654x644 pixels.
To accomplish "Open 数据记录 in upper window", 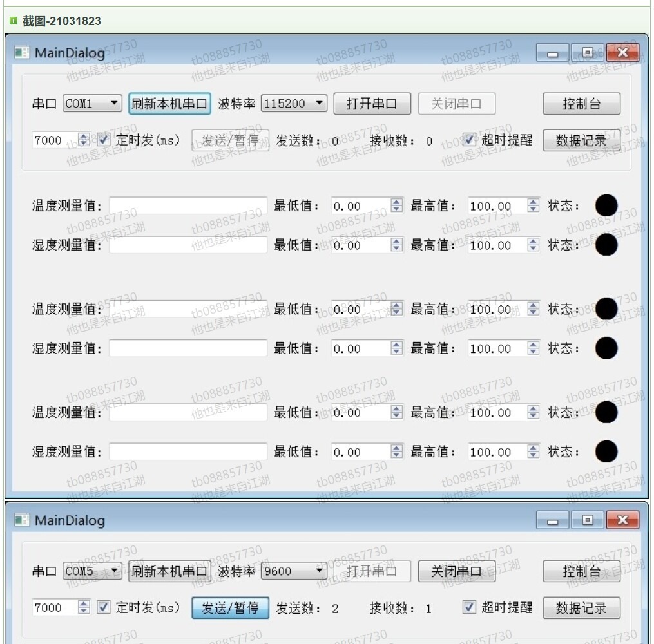I will point(581,140).
